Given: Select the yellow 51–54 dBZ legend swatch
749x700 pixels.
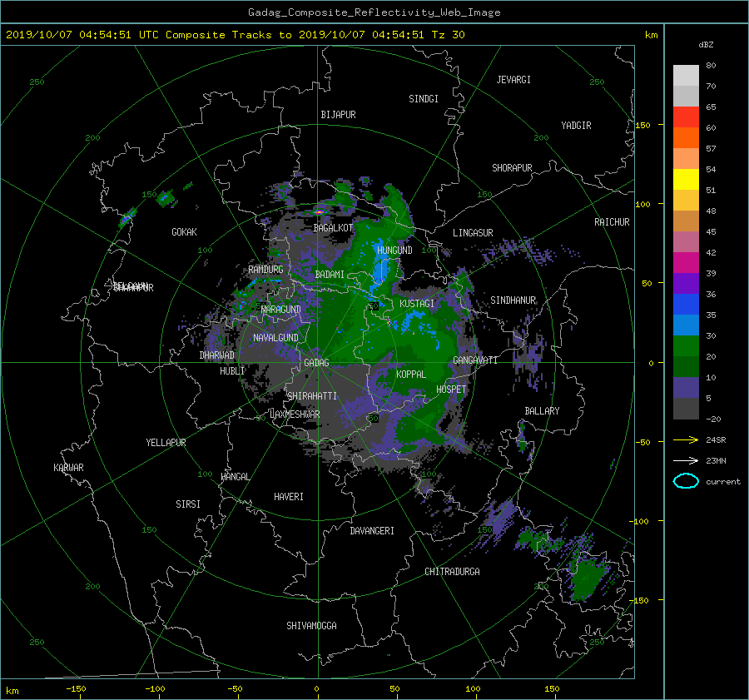Looking at the screenshot, I should (686, 180).
